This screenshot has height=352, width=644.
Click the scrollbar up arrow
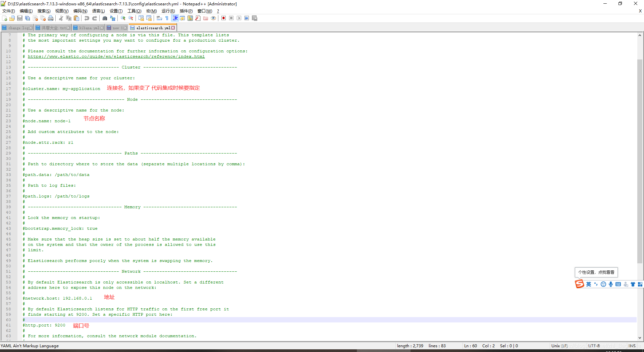tap(640, 35)
